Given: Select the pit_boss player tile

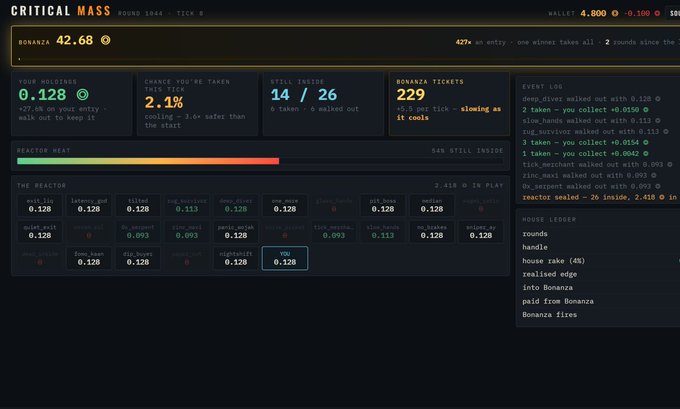Looking at the screenshot, I should 383,205.
